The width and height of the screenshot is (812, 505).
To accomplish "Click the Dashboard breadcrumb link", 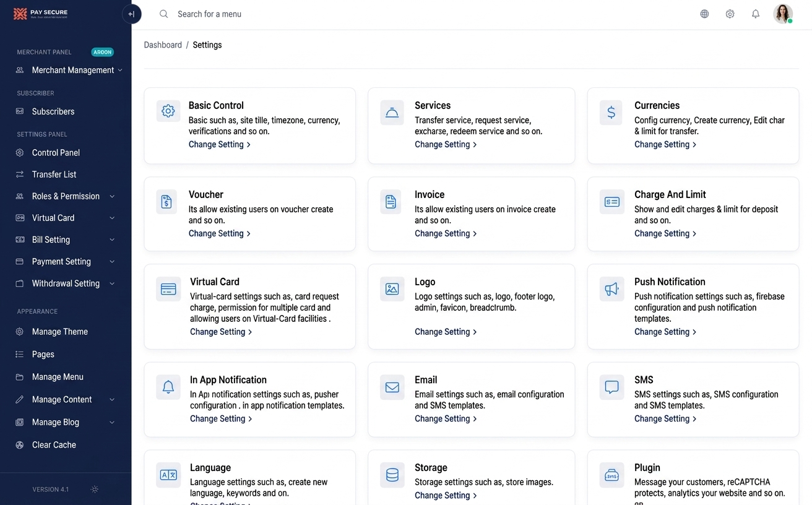I will click(163, 45).
